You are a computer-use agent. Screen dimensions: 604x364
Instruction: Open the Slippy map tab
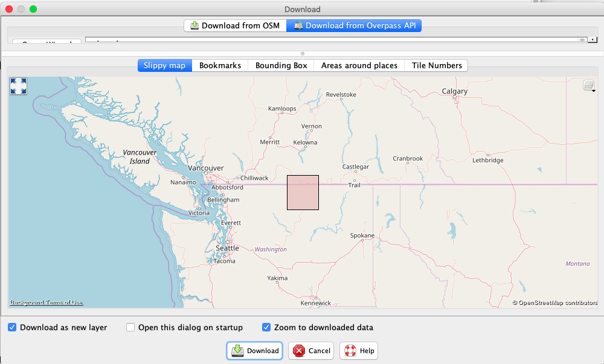coord(164,65)
